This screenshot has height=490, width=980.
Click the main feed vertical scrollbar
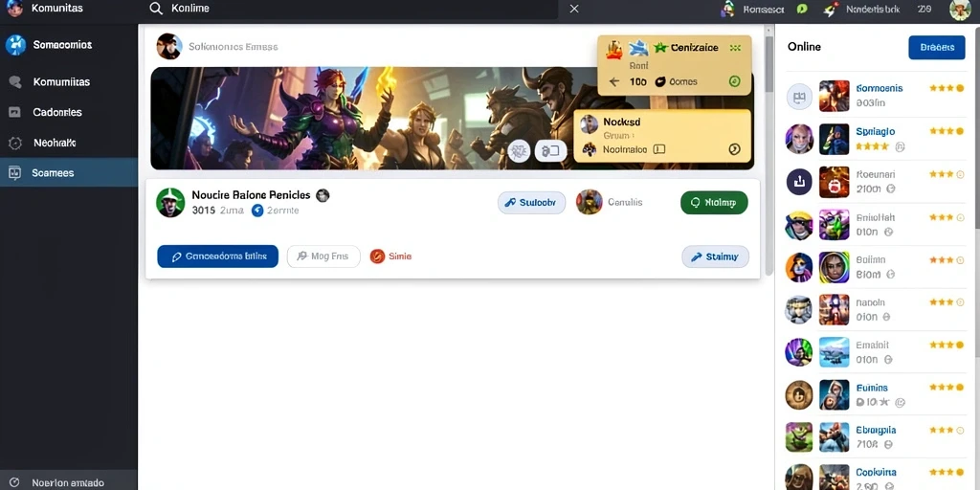pyautogui.click(x=769, y=150)
